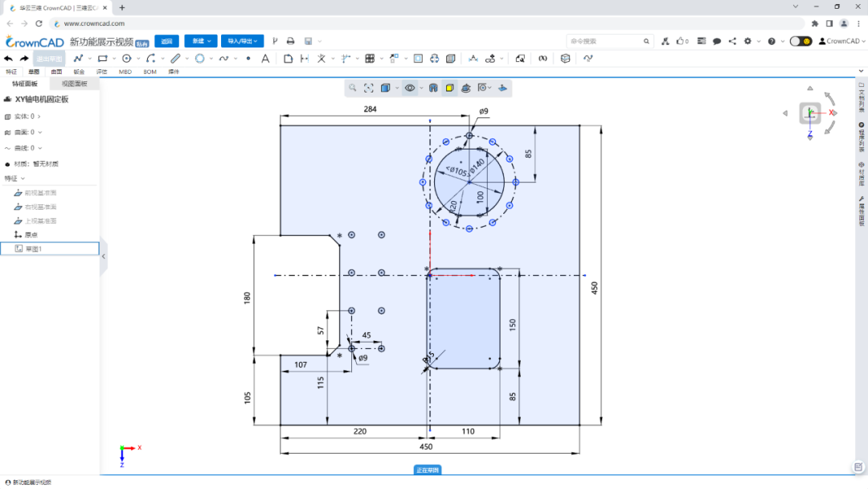Click the save disk icon
868x489 pixels.
coord(309,41)
